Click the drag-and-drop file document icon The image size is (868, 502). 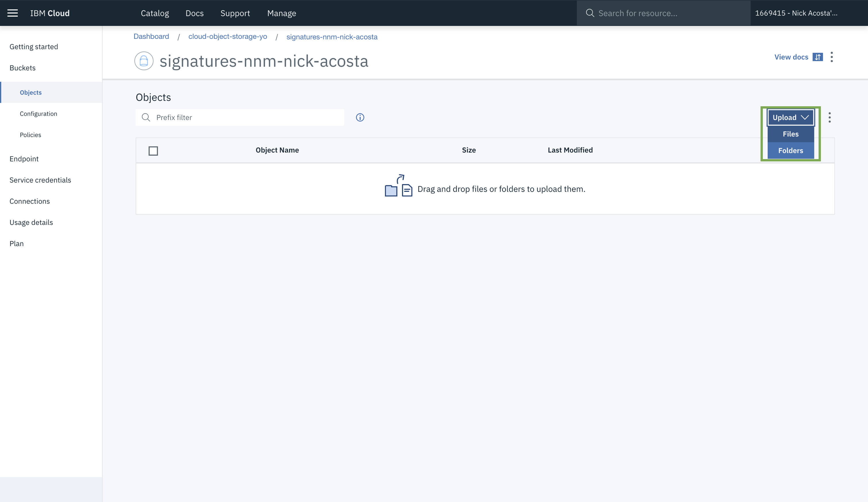click(407, 190)
